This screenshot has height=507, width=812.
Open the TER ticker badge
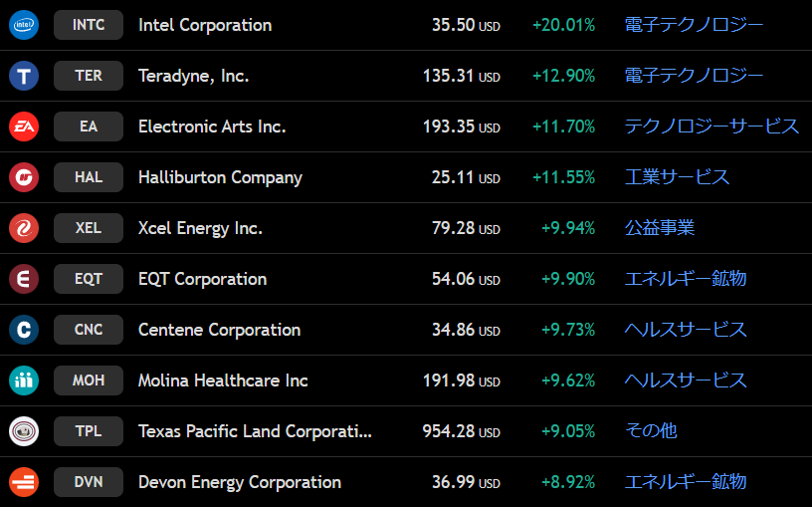coord(89,76)
